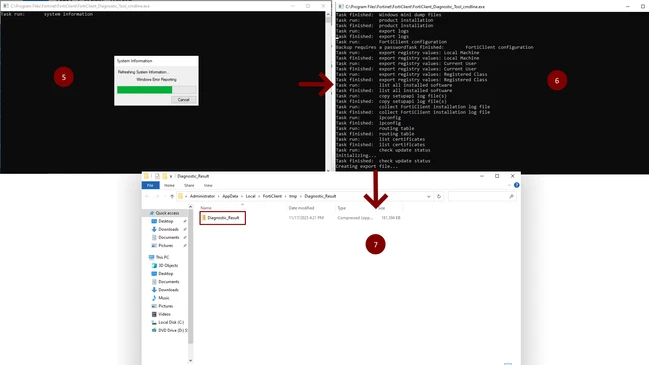649x365 pixels.
Task: Click the magnifier icon in the search box
Action: (512, 196)
